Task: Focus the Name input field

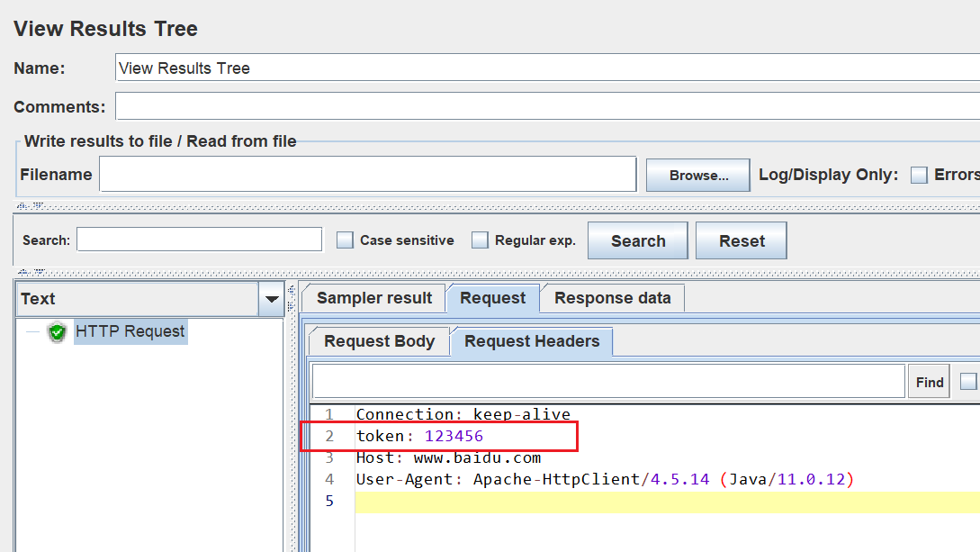Action: pyautogui.click(x=547, y=68)
